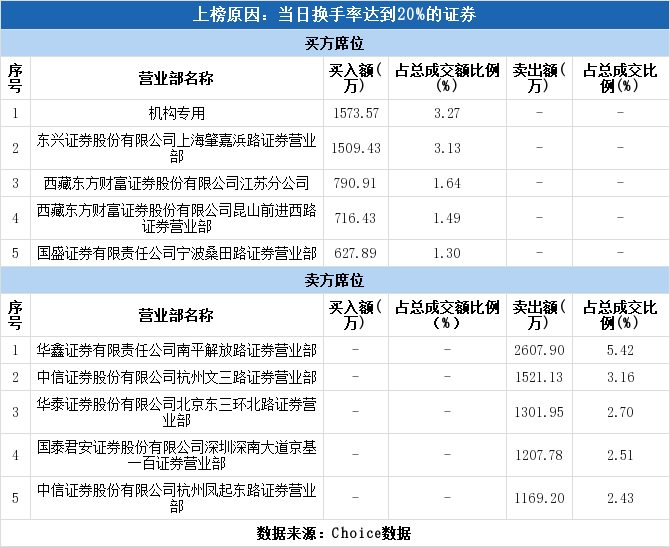Click the buy amount 627.89

[355, 253]
